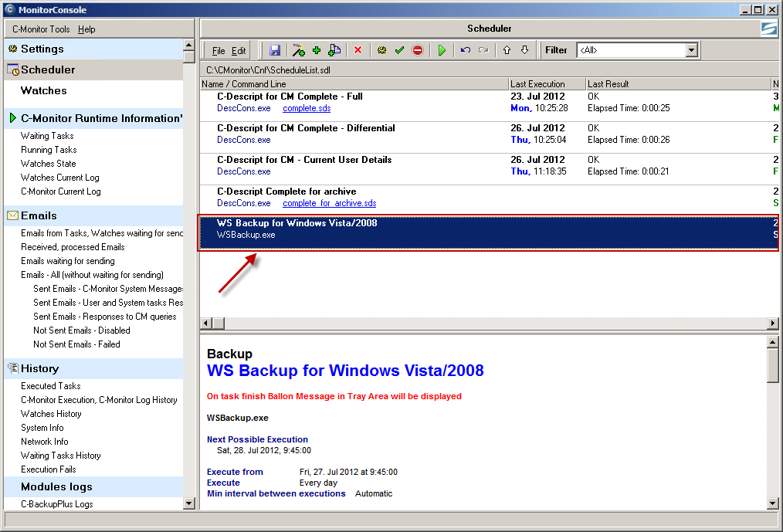Duplicate task using the copy-add icon
The width and height of the screenshot is (783, 532).
coord(334,50)
